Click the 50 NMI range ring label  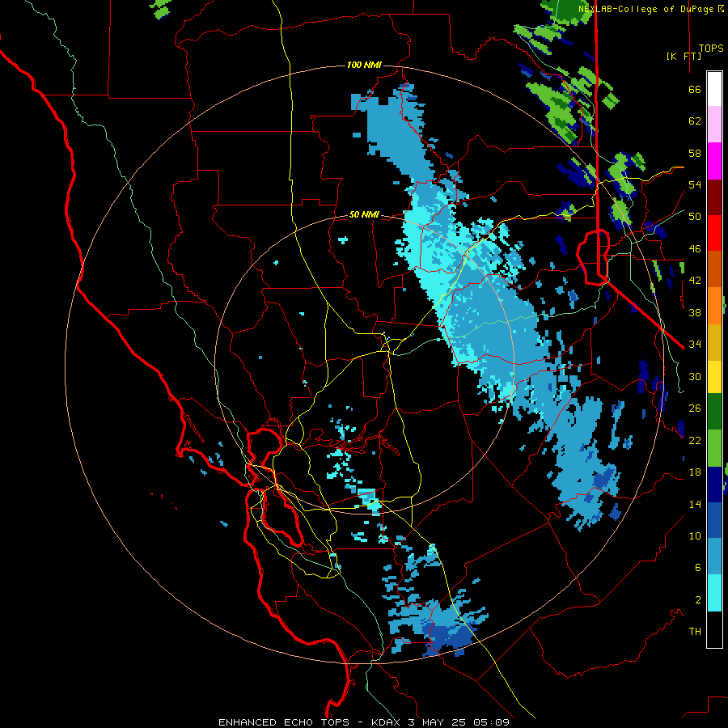coord(364,214)
